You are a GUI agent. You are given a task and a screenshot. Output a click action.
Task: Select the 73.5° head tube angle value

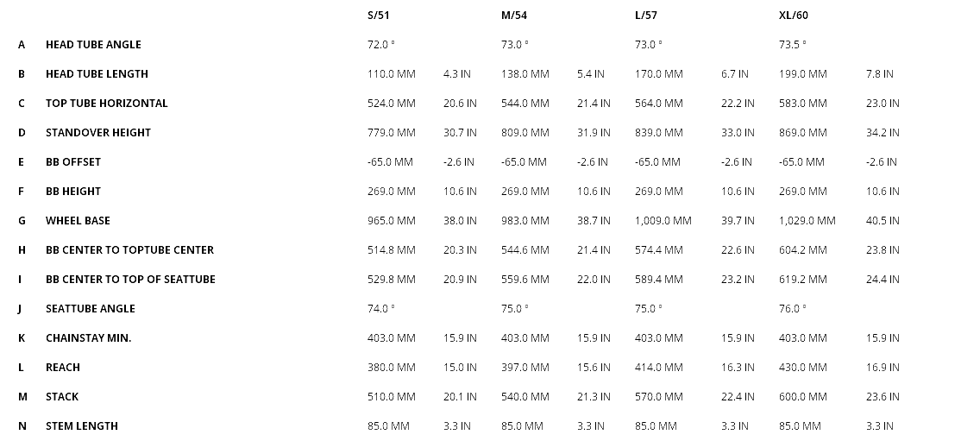[x=792, y=44]
